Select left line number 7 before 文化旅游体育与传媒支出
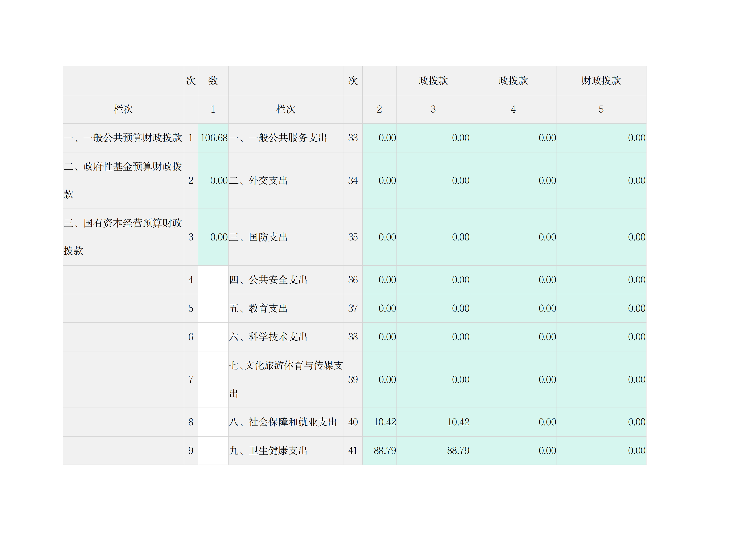The height and width of the screenshot is (535, 756). coord(191,380)
